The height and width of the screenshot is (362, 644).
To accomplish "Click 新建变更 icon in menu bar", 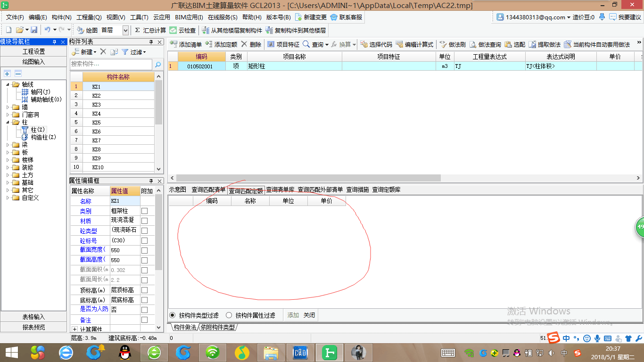I will [x=298, y=17].
